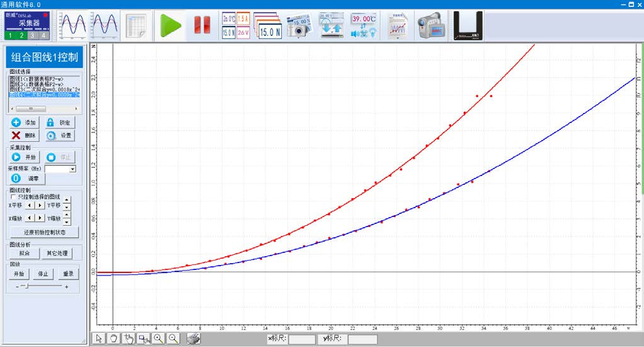Click the x标尺 input field
Image resolution: width=644 pixels, height=347 pixels.
pos(301,339)
